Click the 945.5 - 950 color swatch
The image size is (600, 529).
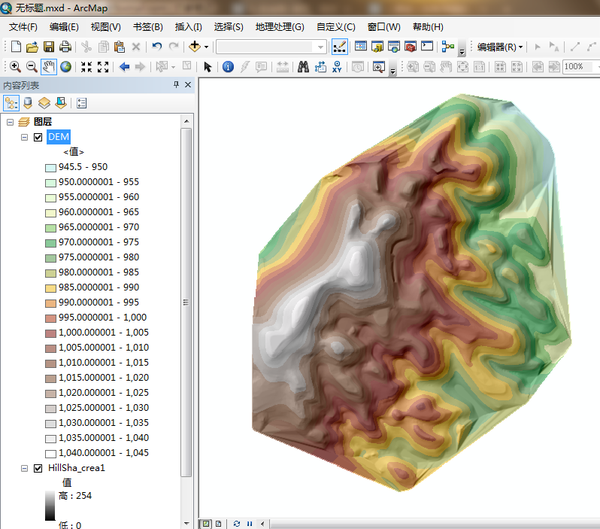(x=50, y=167)
